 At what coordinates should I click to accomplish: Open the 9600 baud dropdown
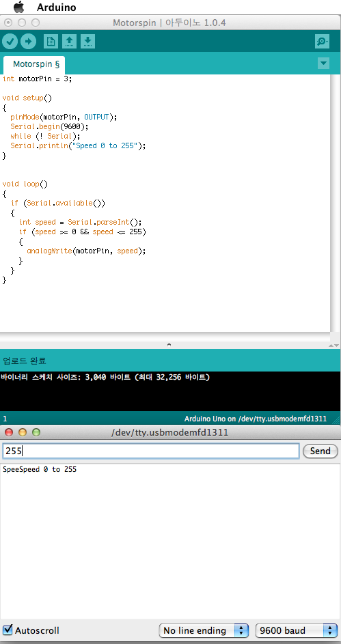(x=296, y=630)
